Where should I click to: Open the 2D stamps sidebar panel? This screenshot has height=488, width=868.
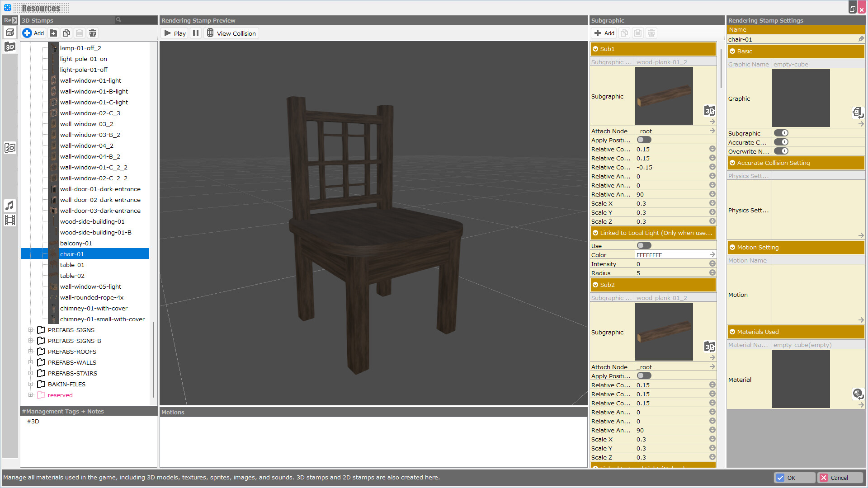[10, 147]
